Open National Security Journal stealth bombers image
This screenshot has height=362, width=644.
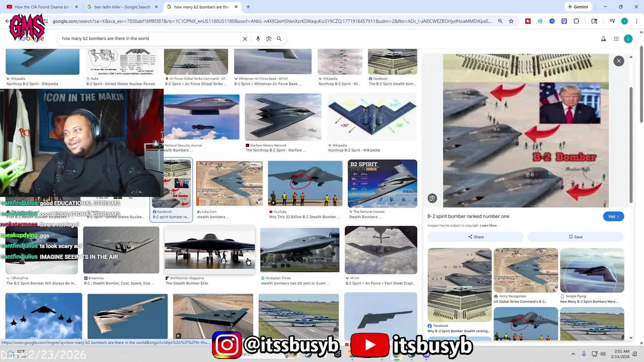(x=201, y=117)
